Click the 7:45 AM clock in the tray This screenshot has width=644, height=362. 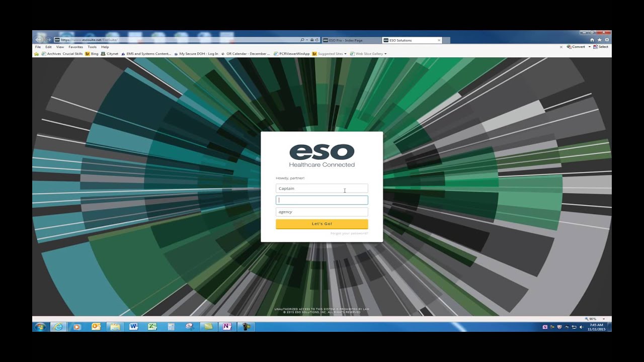(596, 327)
